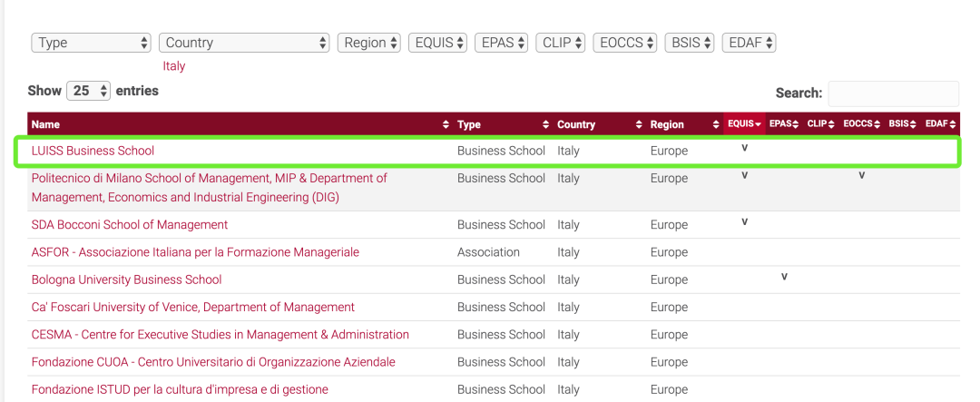The width and height of the screenshot is (980, 402).
Task: Select 'Italy' cell in SDA Bocconi row
Action: coord(568,224)
